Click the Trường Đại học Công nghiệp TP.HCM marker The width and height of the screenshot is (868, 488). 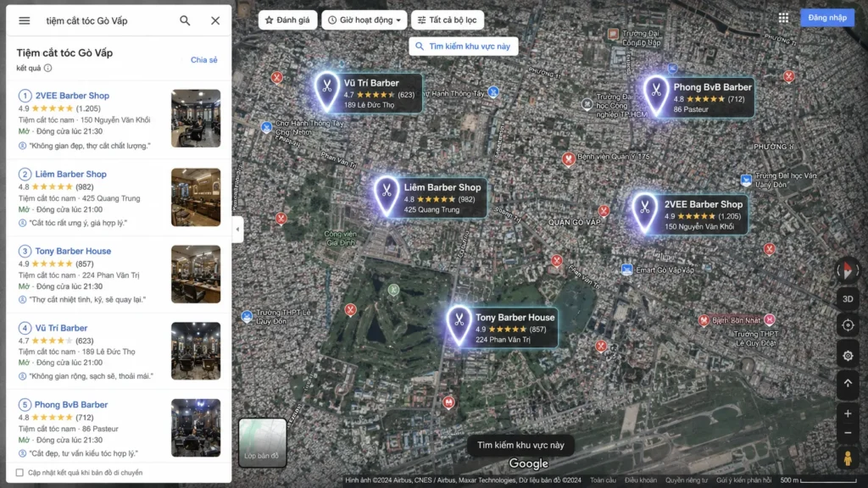pos(587,104)
